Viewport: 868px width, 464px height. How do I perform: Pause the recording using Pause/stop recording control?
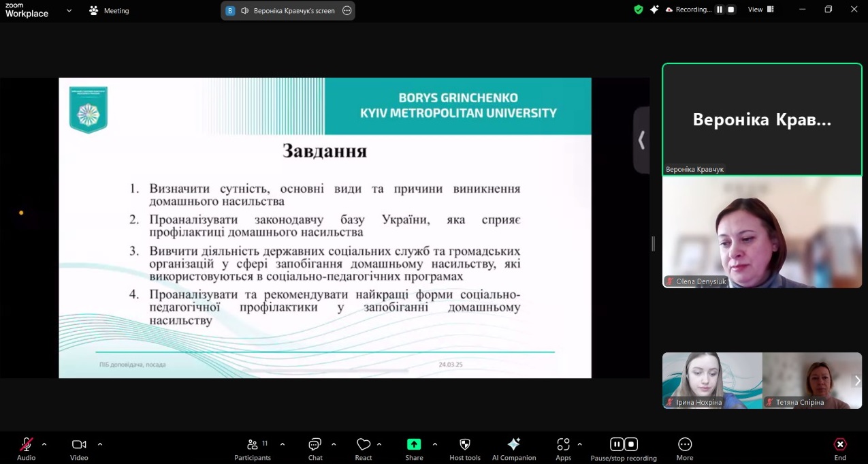pos(616,444)
